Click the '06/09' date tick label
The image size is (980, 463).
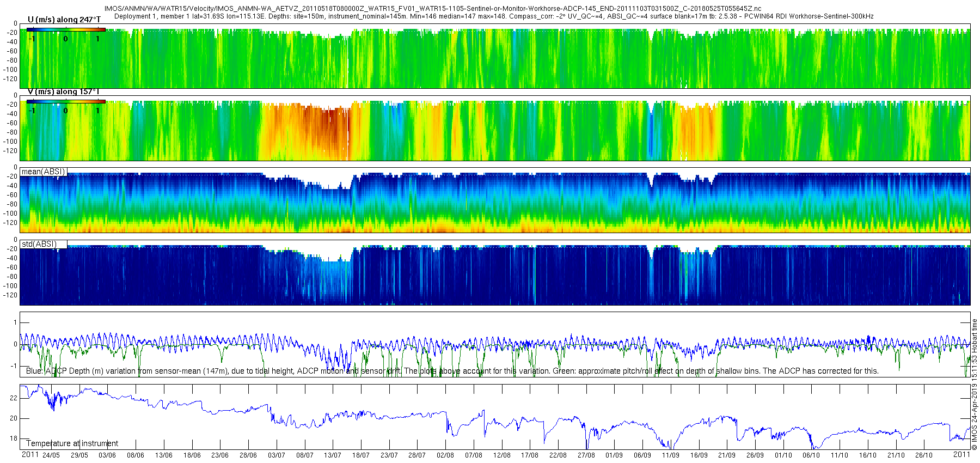[x=642, y=455]
